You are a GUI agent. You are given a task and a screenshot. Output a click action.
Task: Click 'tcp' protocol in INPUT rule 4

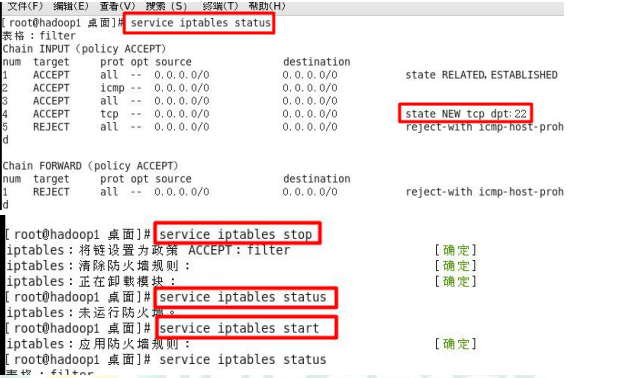tap(110, 114)
